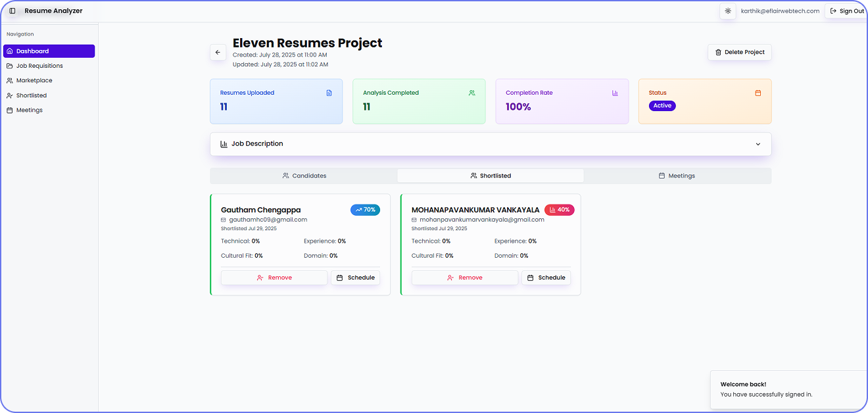The width and height of the screenshot is (868, 413).
Task: Click the Eleven Resumes Project title
Action: pyautogui.click(x=307, y=43)
